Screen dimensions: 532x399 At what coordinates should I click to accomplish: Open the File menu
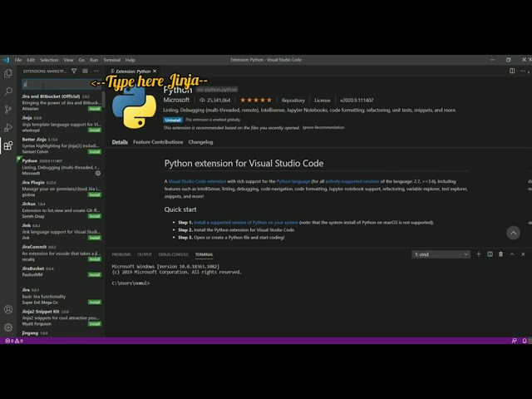click(18, 60)
